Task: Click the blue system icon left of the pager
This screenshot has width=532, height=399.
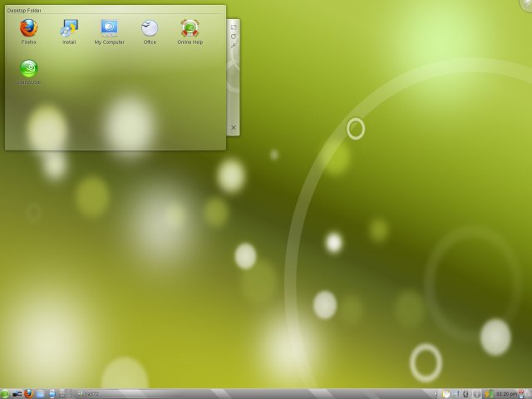Action: pyautogui.click(x=52, y=393)
